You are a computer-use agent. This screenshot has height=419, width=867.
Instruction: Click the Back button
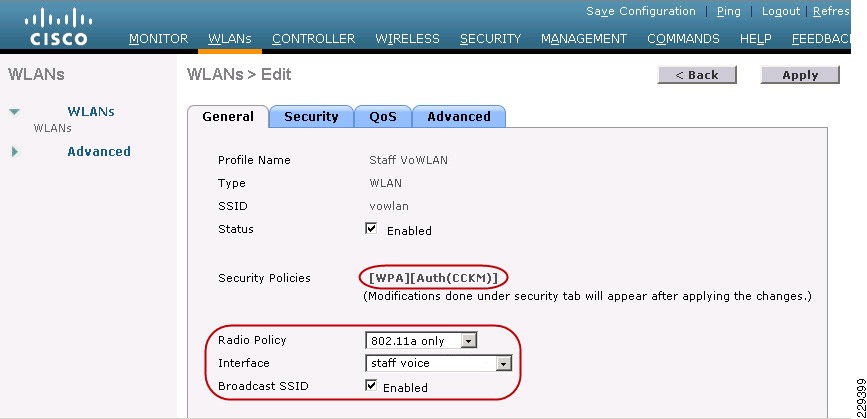click(697, 75)
